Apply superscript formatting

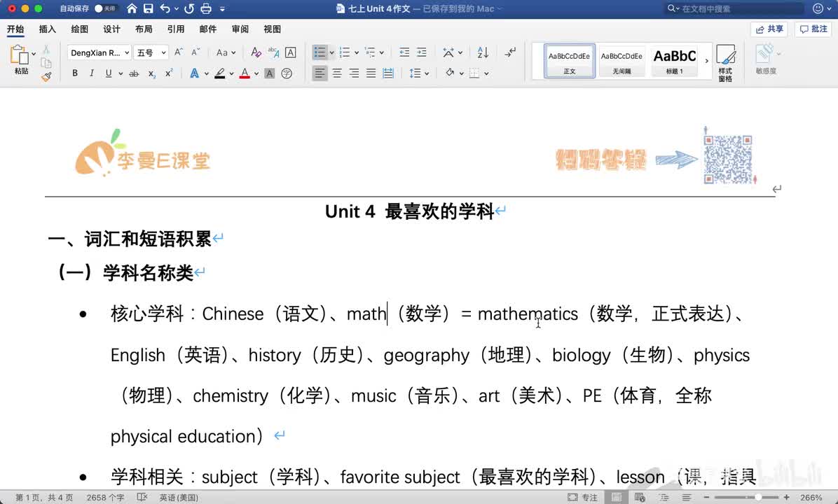point(168,73)
